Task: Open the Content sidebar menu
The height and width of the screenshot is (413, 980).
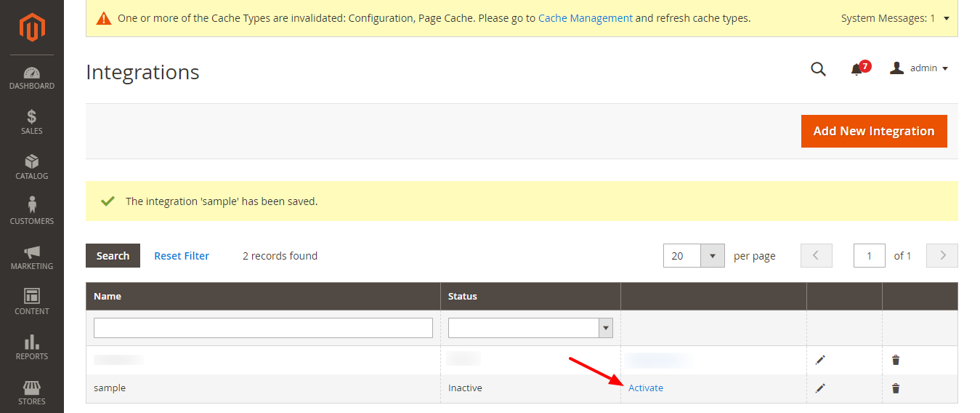Action: click(32, 302)
